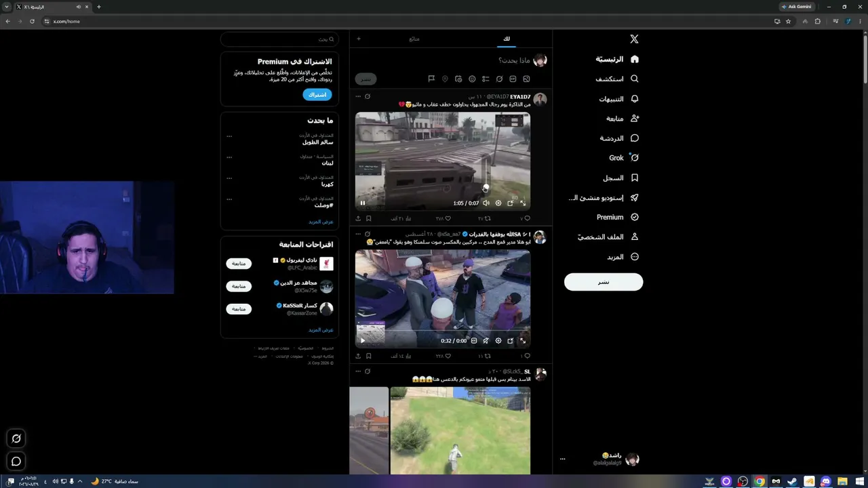The image size is (868, 488).
Task: Enter fullscreen on EYA1D7 video
Action: point(523,203)
